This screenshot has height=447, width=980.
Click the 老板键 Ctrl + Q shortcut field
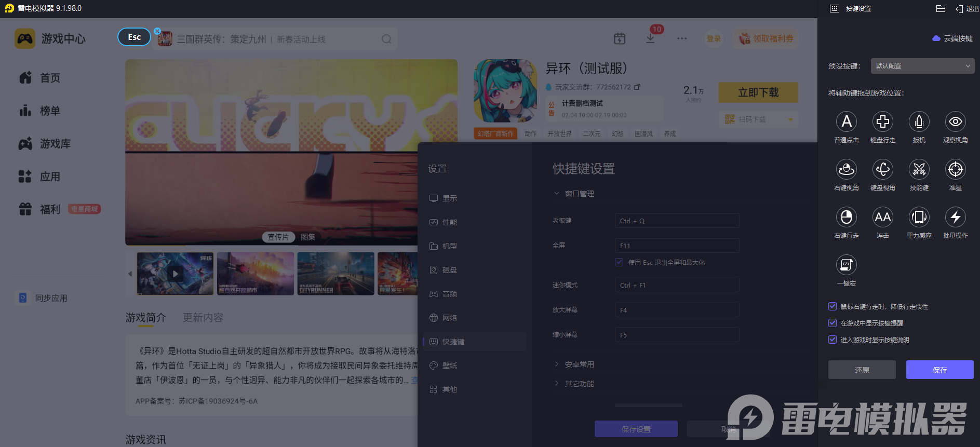pyautogui.click(x=676, y=221)
